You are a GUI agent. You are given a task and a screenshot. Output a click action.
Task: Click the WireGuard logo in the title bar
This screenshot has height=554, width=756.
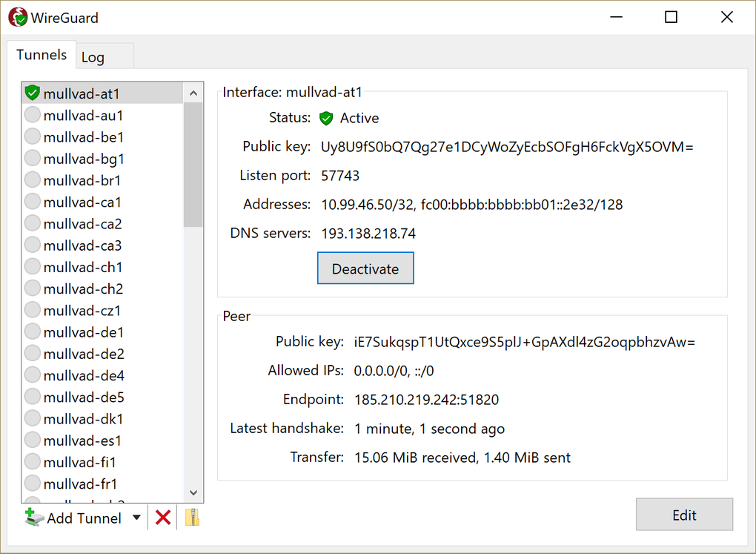(x=16, y=16)
